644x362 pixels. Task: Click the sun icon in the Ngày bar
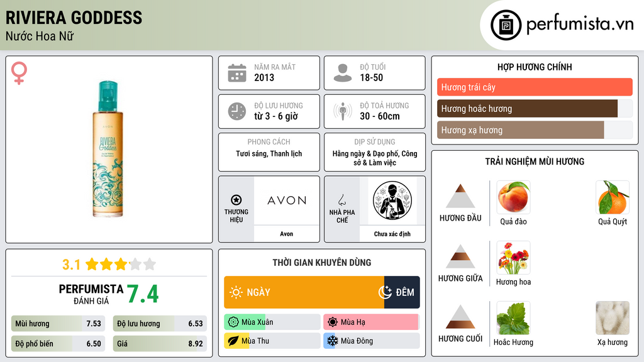coord(236,292)
